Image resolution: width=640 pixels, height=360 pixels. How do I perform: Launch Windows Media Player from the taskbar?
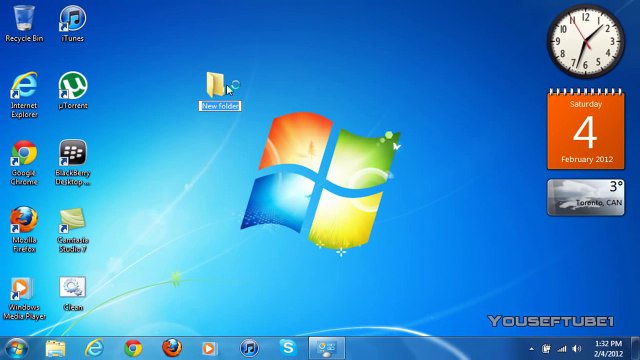[x=210, y=349]
